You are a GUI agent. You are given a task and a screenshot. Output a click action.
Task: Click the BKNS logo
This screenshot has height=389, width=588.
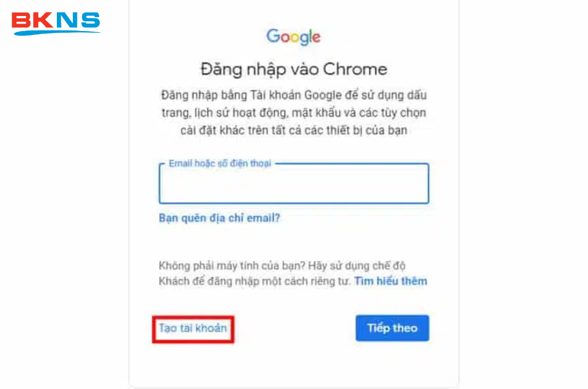(56, 23)
